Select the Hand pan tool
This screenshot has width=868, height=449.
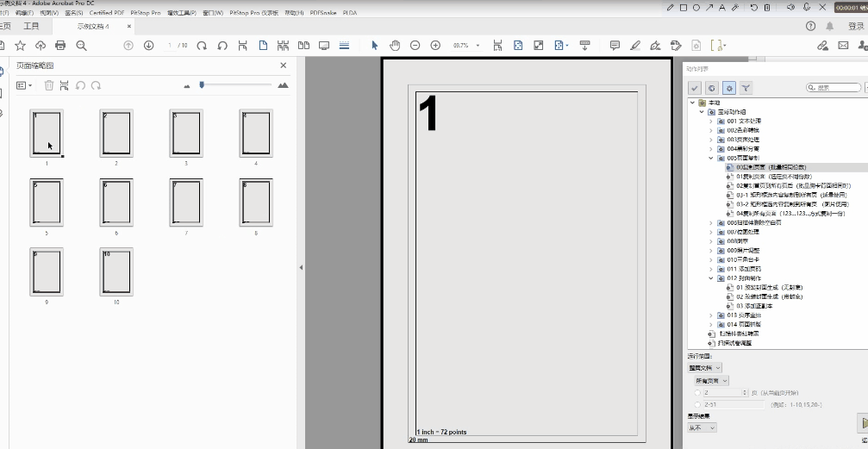point(395,45)
